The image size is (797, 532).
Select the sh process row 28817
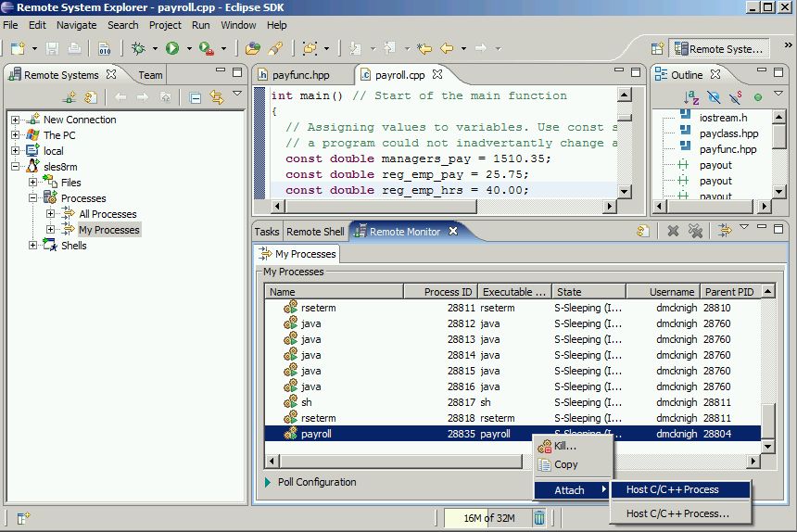click(512, 402)
